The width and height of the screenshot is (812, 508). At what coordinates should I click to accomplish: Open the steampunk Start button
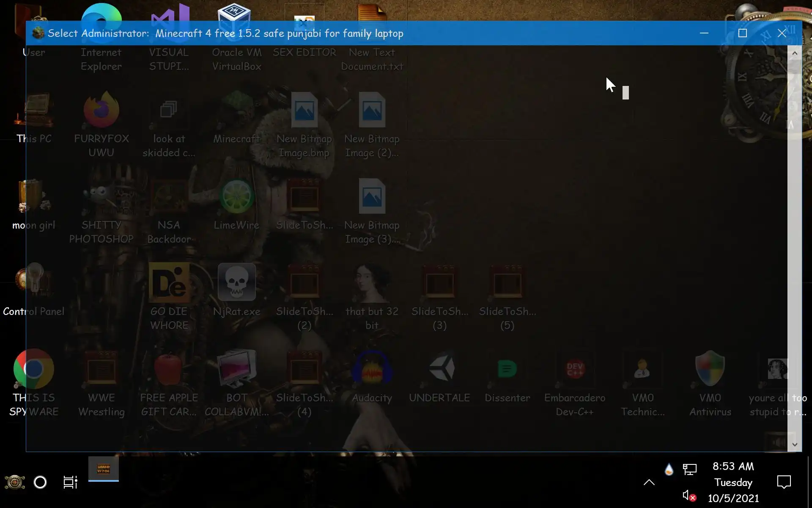tap(15, 482)
